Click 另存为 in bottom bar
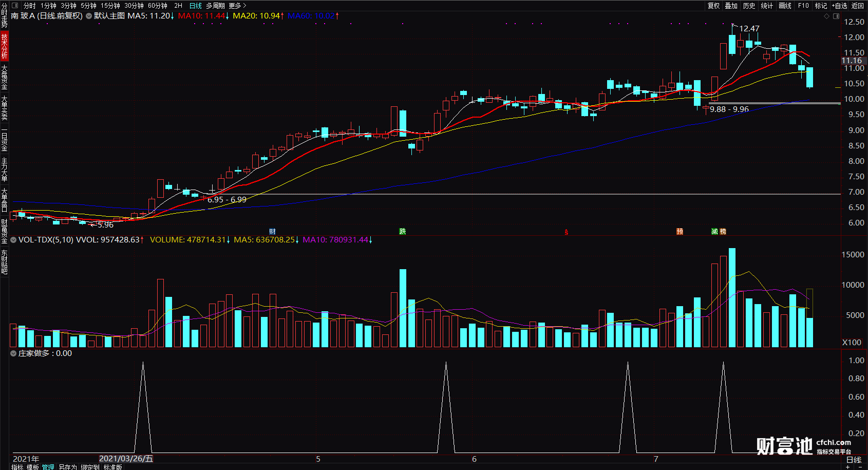 67,467
